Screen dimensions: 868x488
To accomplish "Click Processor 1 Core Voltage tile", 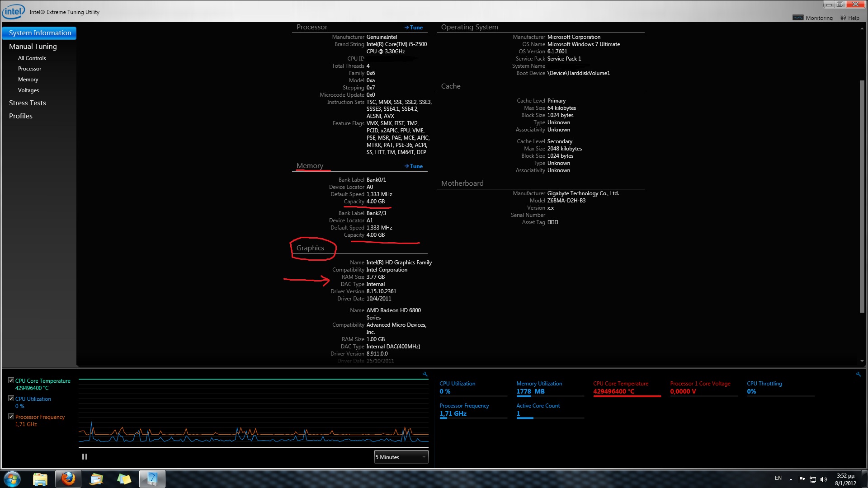I will tap(704, 389).
